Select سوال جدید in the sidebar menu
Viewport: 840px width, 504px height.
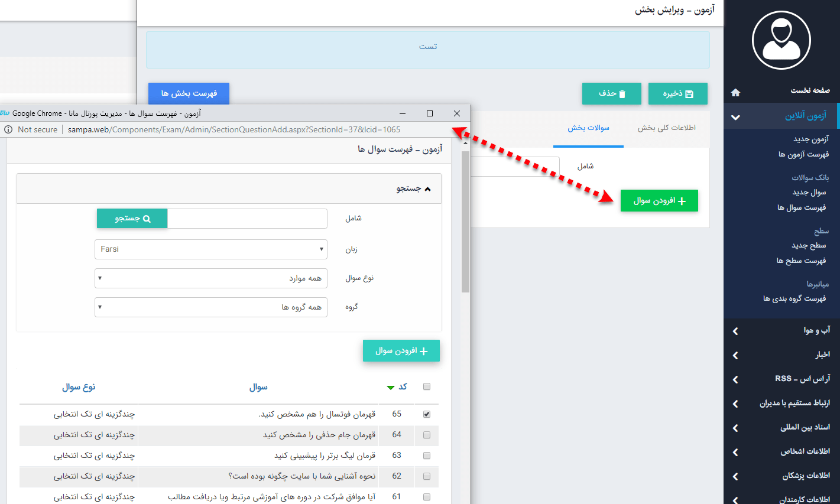point(810,192)
